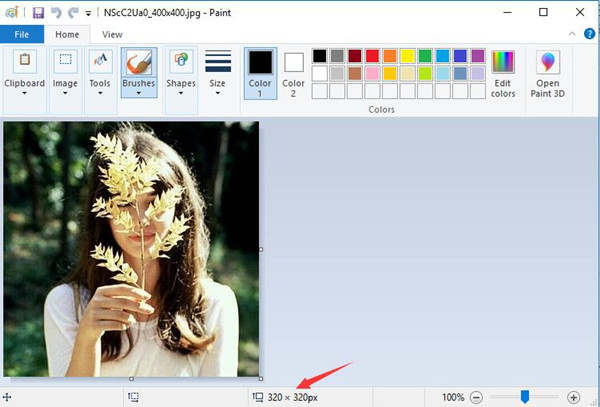Pick the purple color swatch
Image resolution: width=600 pixels, height=407 pixels.
pyautogui.click(x=478, y=56)
